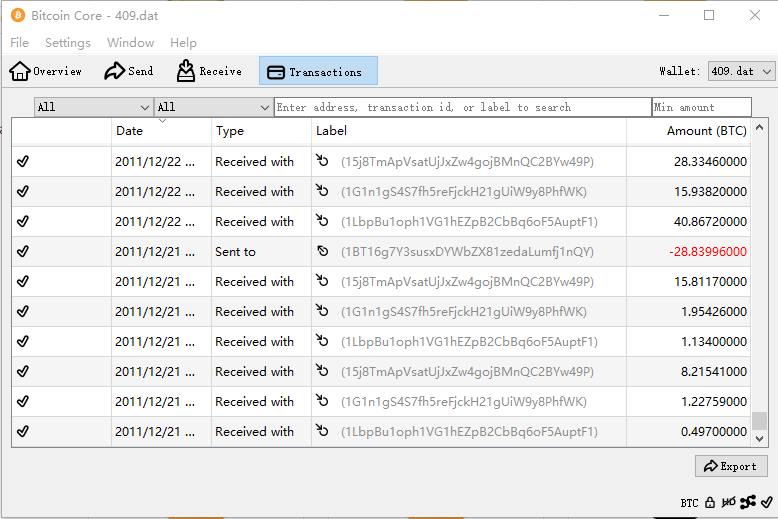
Task: Open the date filter dropdown
Action: [x=93, y=107]
